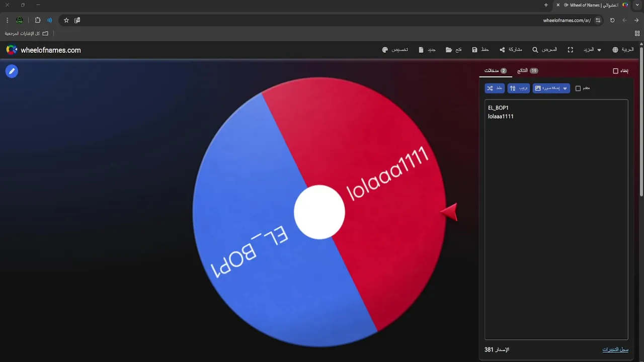Click the media/sound control icon in toolbar
Image resolution: width=644 pixels, height=362 pixels.
(49, 20)
